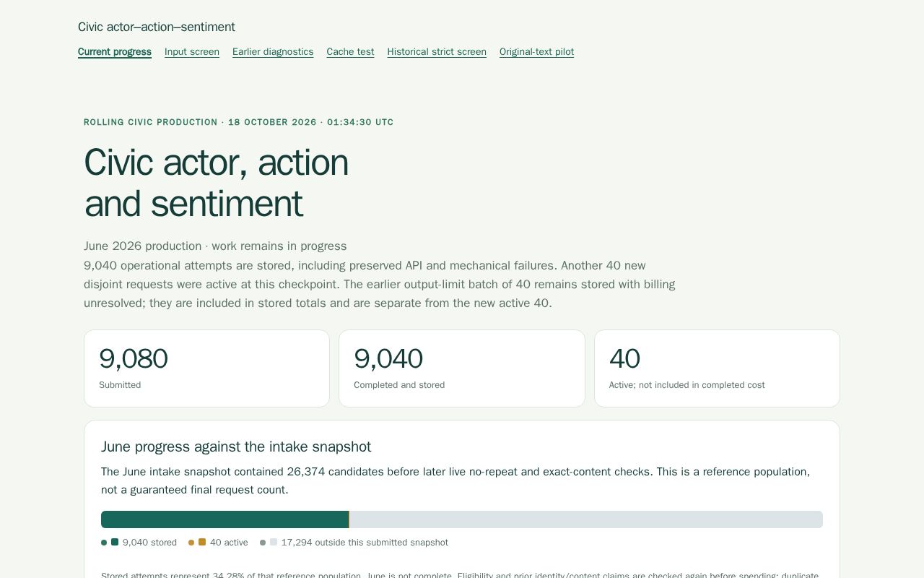Click the amber square swatch for 40 active
The width and height of the screenshot is (924, 578).
pos(202,542)
